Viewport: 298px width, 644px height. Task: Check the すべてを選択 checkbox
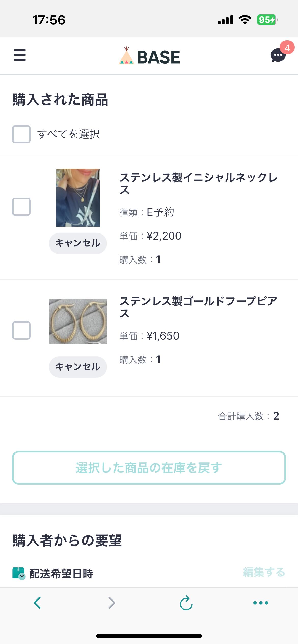tap(21, 134)
